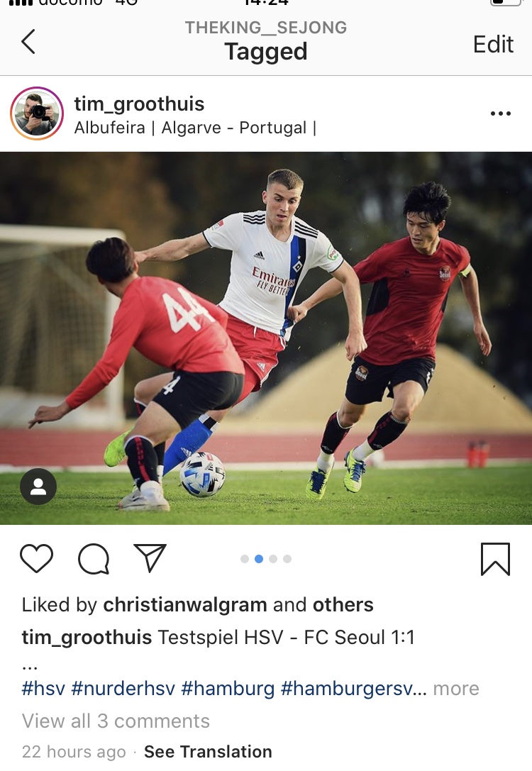Tap the back arrow icon
532x771 pixels.
click(28, 41)
